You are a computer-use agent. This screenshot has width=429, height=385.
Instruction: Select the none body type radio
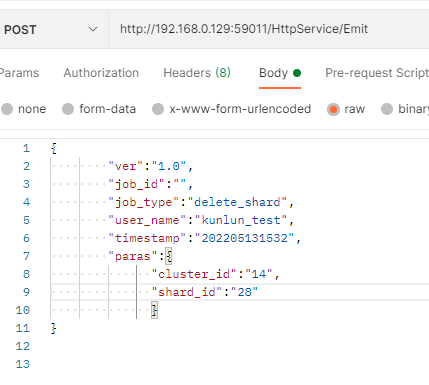pyautogui.click(x=7, y=109)
